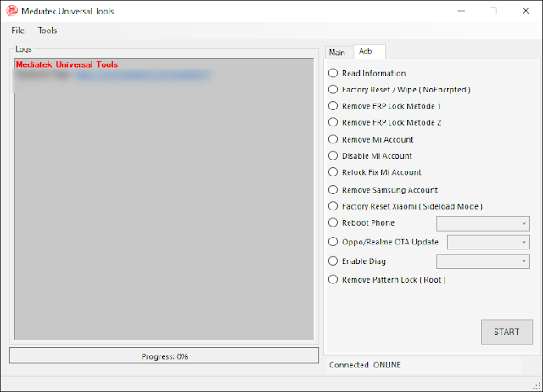Expand the Enable Diag dropdown
Image resolution: width=543 pixels, height=392 pixels.
click(483, 261)
